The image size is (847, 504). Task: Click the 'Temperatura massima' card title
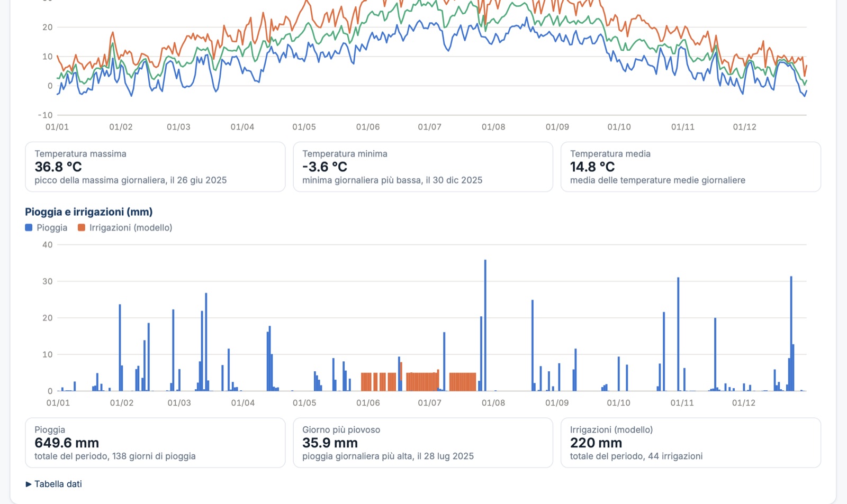tap(80, 154)
